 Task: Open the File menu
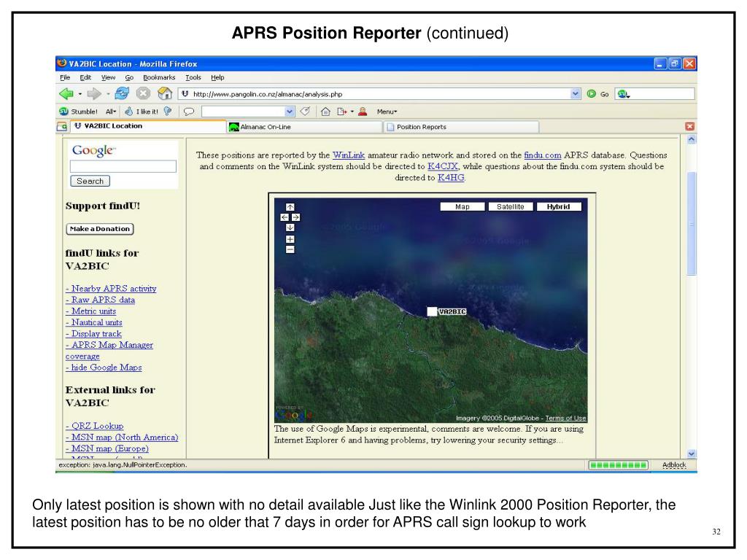tap(65, 77)
